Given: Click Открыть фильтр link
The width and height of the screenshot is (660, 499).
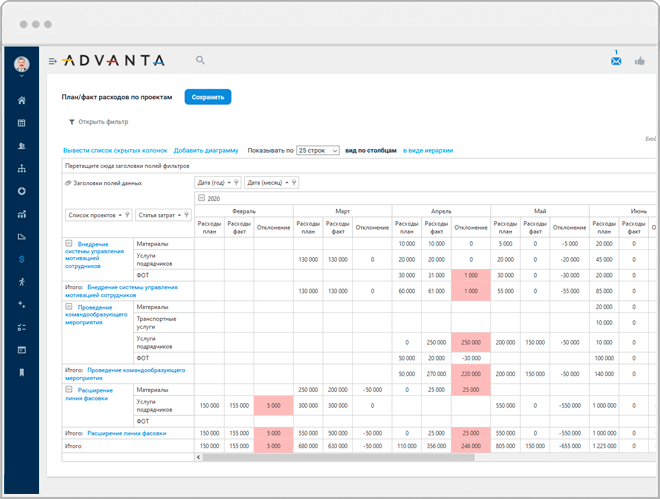Looking at the screenshot, I should click(x=103, y=122).
